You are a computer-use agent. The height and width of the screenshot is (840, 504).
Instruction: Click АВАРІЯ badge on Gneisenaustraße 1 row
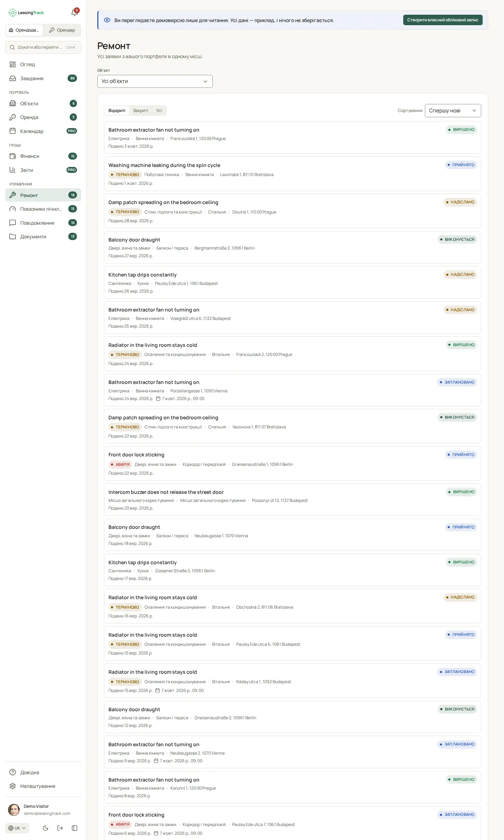(x=120, y=464)
